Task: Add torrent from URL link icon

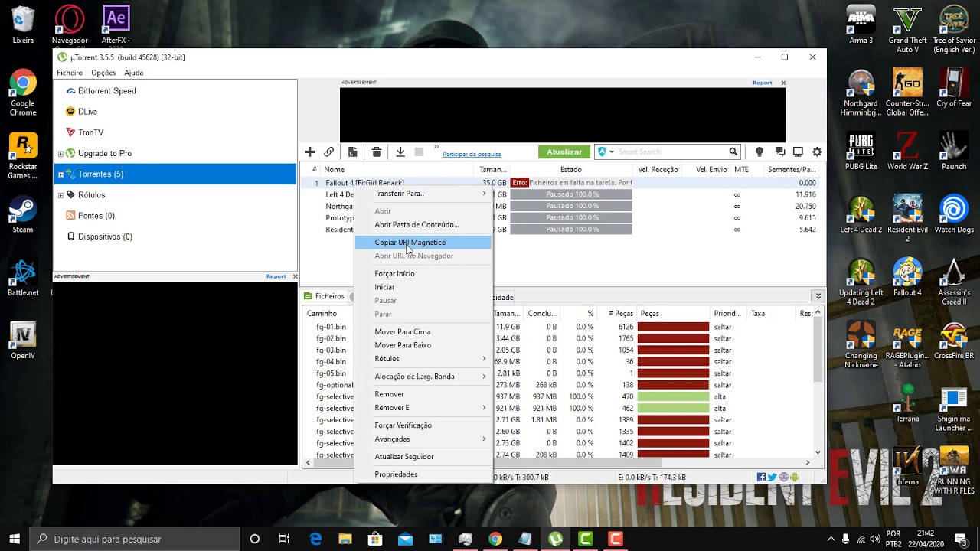Action: 329,152
